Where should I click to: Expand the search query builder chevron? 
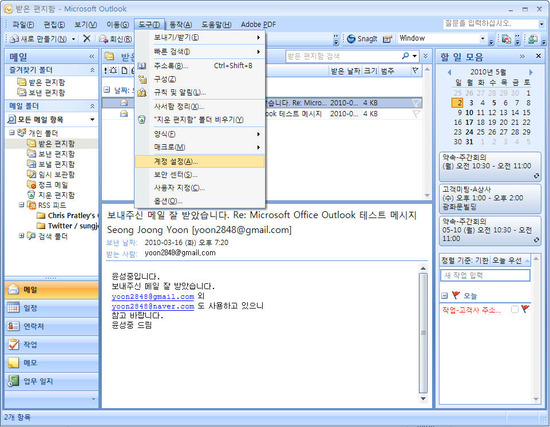(425, 56)
